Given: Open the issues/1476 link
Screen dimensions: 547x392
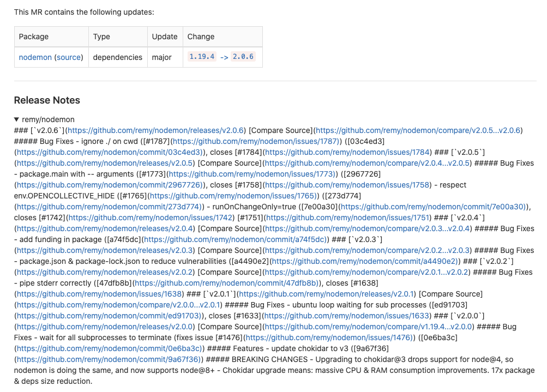Looking at the screenshot, I should click(329, 337).
